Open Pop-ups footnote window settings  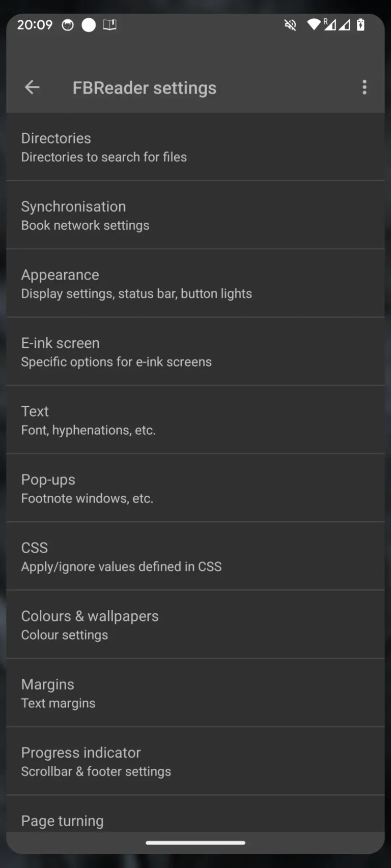pyautogui.click(x=195, y=488)
